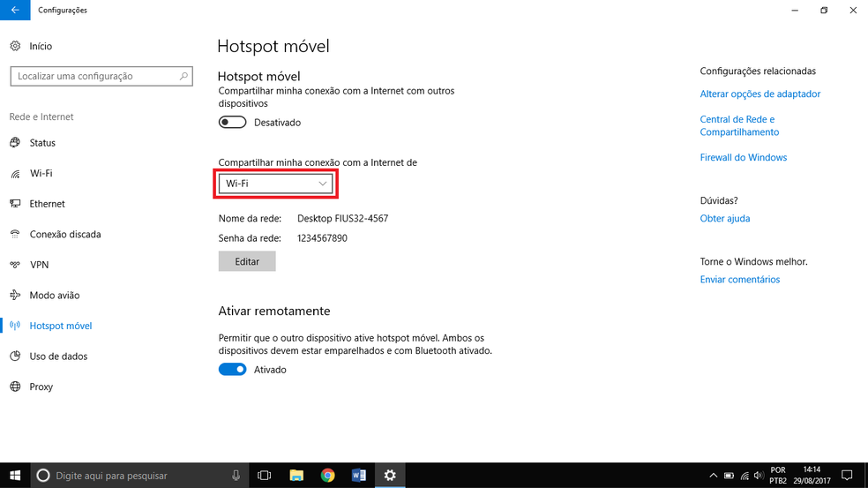This screenshot has width=868, height=488.
Task: Click the Início gear icon
Action: pos(15,46)
